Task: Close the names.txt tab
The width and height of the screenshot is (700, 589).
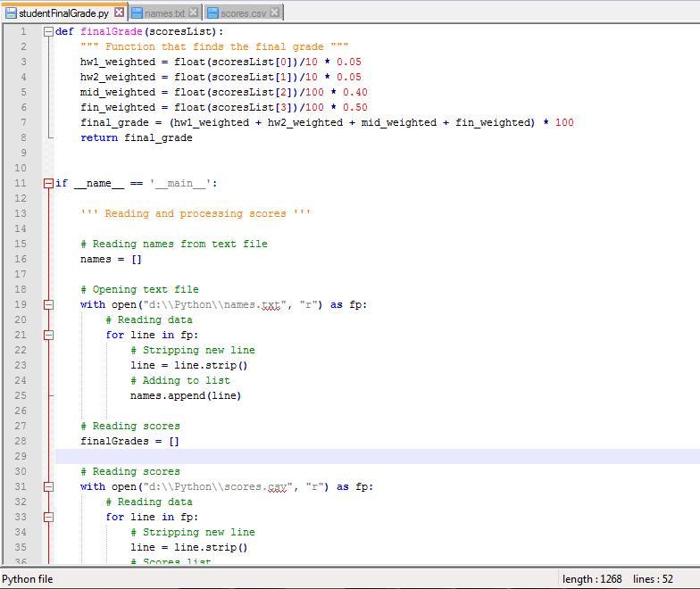Action: tap(194, 12)
